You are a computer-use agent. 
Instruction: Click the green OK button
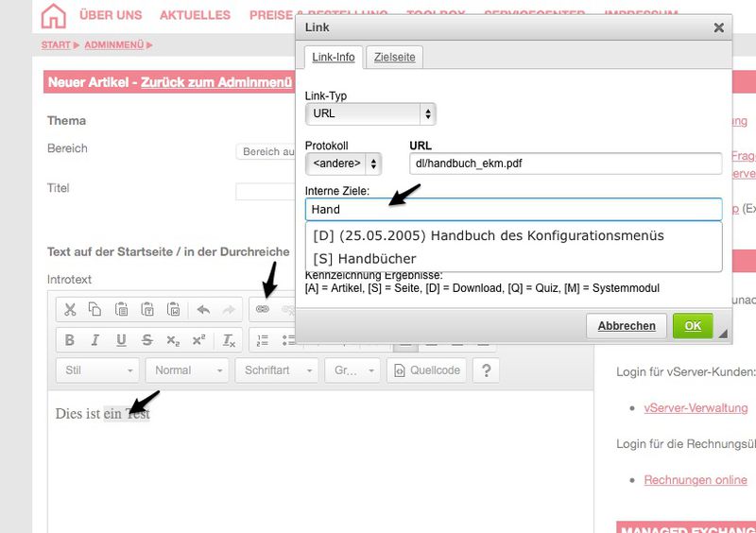pos(693,326)
